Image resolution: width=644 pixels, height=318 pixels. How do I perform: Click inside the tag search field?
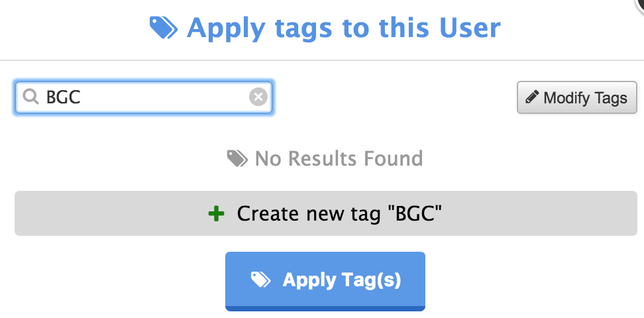click(143, 97)
